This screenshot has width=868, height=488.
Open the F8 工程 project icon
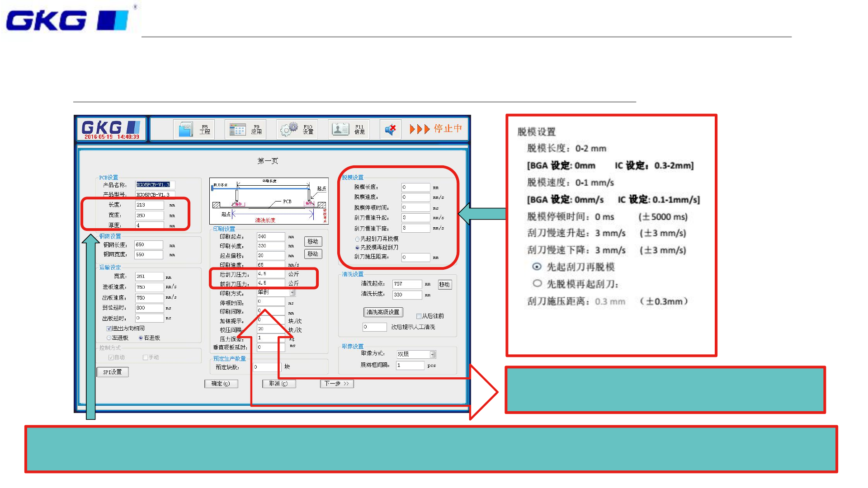tap(186, 130)
